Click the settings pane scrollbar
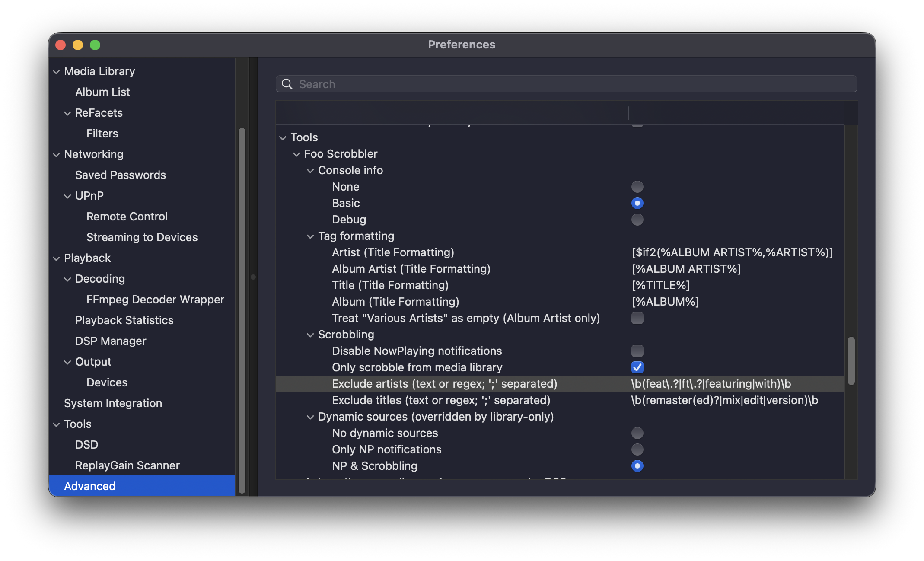This screenshot has height=561, width=924. click(x=851, y=361)
